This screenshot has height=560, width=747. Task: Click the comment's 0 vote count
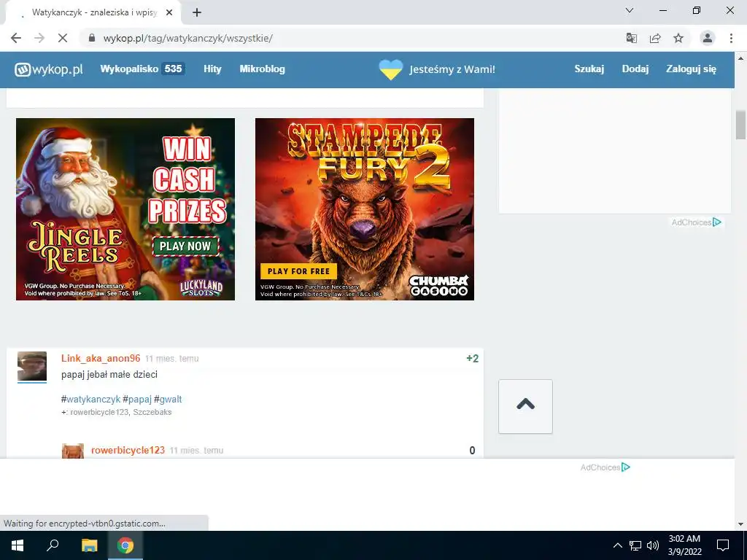[472, 451]
